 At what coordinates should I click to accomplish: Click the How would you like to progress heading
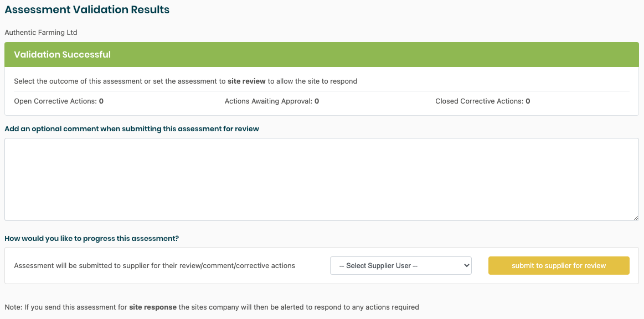click(x=91, y=239)
